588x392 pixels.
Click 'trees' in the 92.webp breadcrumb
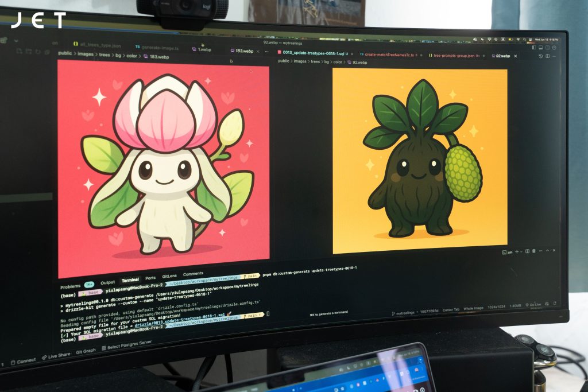pyautogui.click(x=315, y=61)
